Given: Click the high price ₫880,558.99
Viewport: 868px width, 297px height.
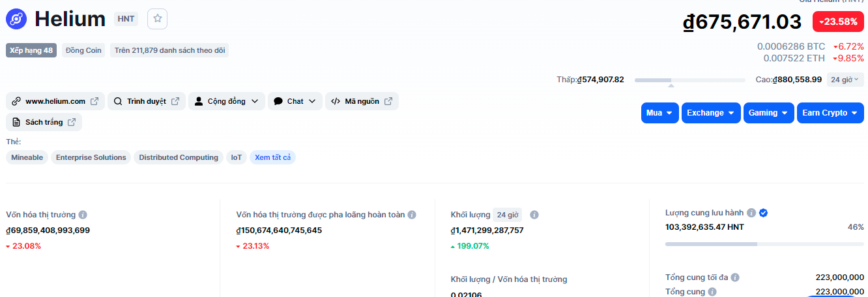Looking at the screenshot, I should (x=797, y=80).
